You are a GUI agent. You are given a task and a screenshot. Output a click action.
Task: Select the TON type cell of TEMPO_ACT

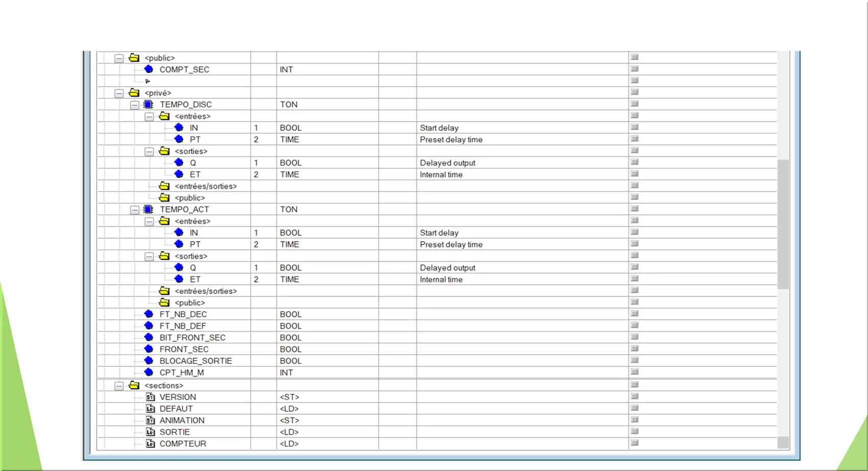pyautogui.click(x=327, y=209)
